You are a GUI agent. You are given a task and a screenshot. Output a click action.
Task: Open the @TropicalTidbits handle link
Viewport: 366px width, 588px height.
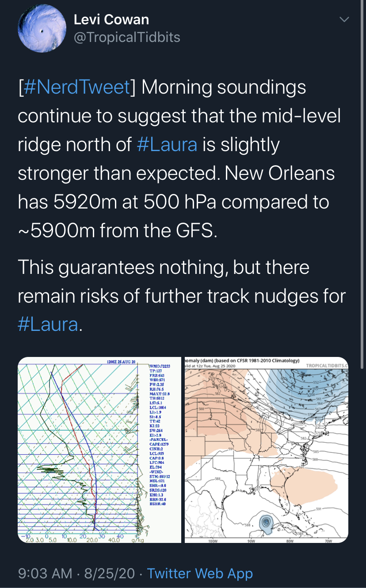[x=126, y=37]
